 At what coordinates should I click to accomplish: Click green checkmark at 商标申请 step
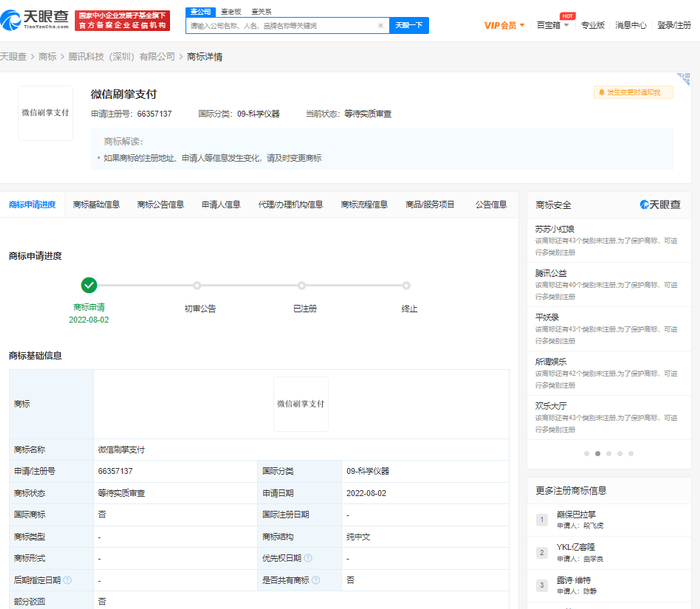pos(89,285)
